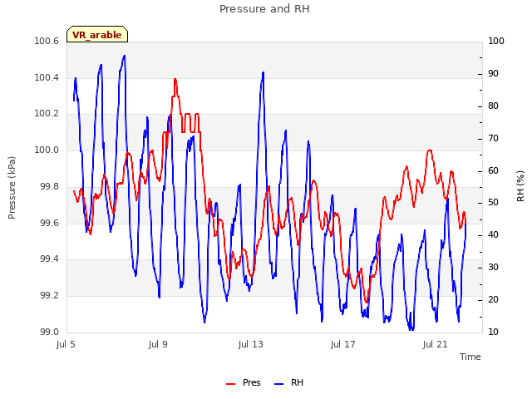
Task: Click the Jul 17 x-axis tick label
Action: [x=343, y=344]
